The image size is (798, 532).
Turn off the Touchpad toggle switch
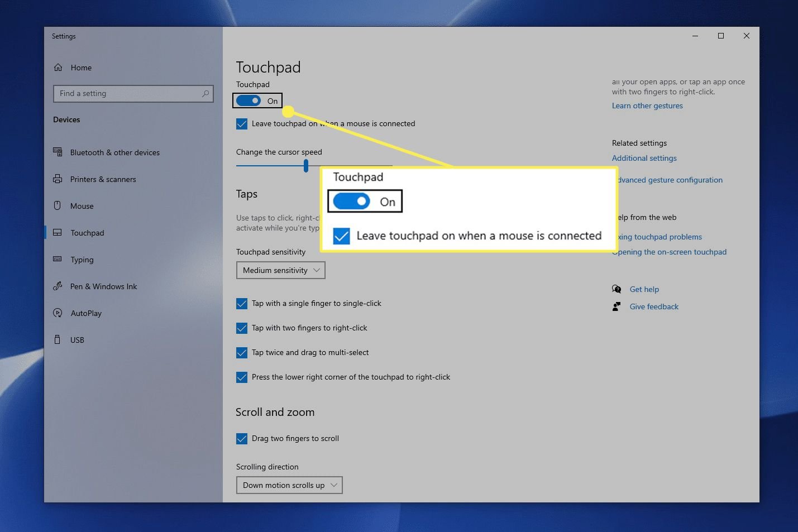[x=249, y=101]
